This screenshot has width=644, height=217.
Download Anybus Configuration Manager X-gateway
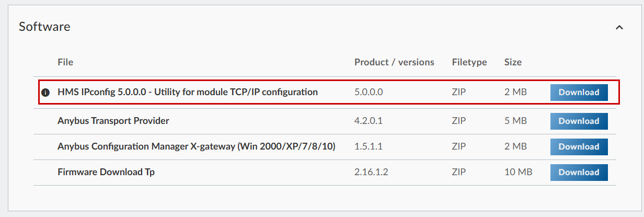coord(579,146)
